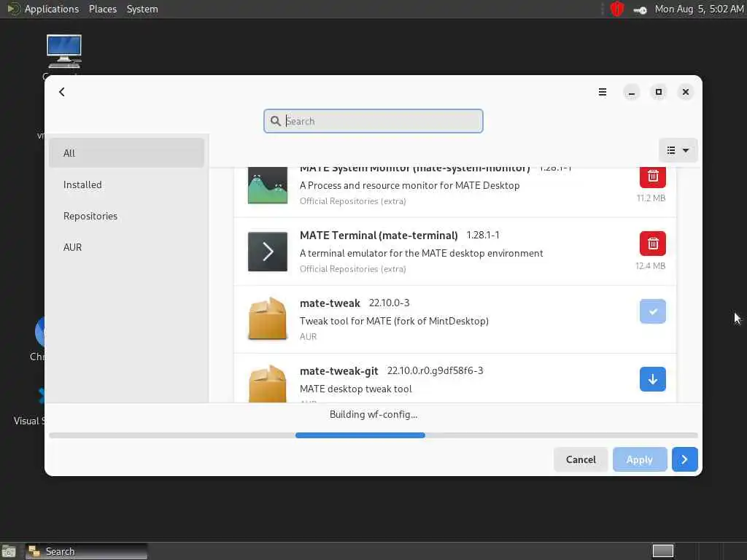
Task: Open the AUR category
Action: point(126,247)
